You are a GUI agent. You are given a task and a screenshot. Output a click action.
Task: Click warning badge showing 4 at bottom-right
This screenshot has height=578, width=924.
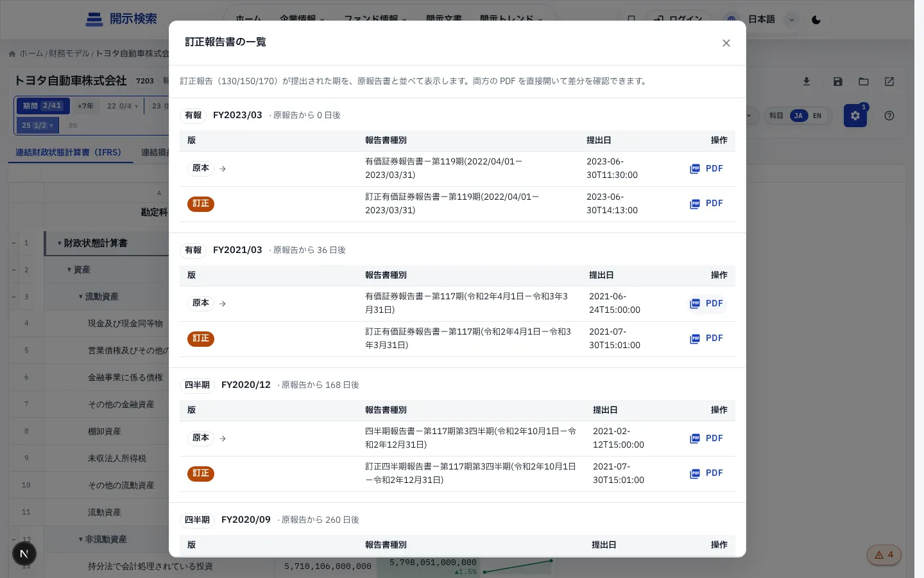pos(884,555)
